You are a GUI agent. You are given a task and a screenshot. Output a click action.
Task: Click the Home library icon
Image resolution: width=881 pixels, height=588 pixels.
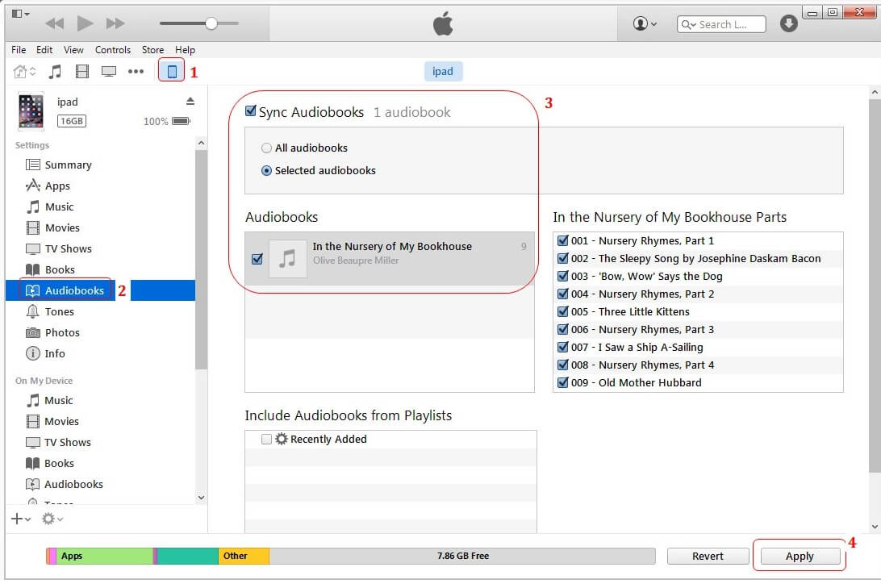click(24, 71)
